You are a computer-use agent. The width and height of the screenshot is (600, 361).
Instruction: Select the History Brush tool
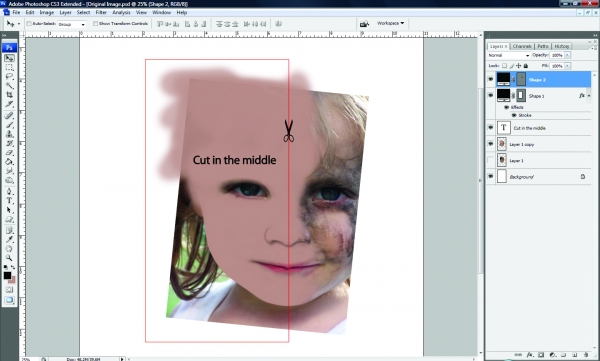click(10, 143)
